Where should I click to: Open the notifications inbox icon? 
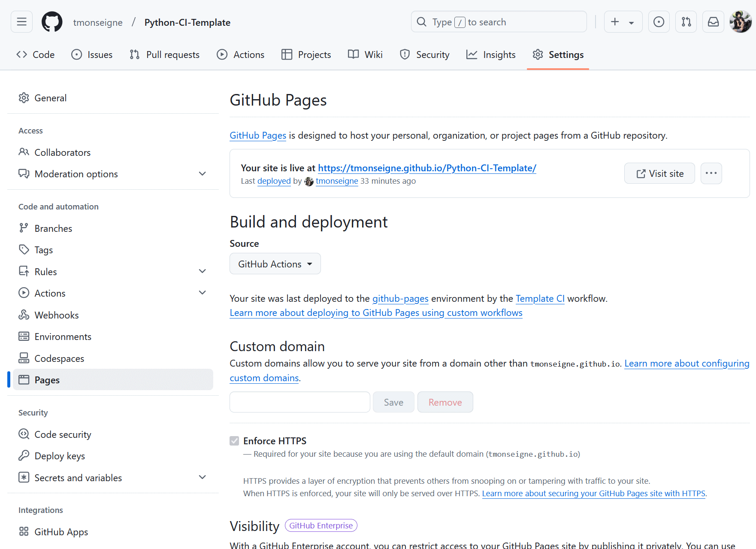coord(713,22)
